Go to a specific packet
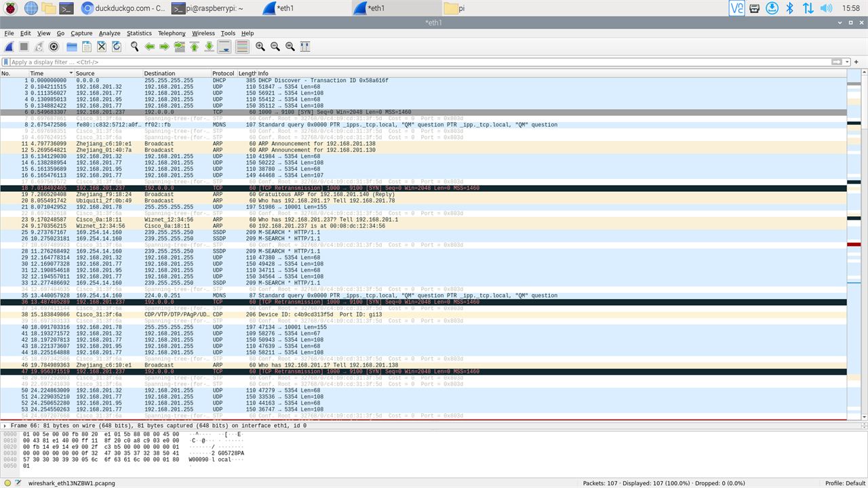This screenshot has width=868, height=488. point(179,47)
